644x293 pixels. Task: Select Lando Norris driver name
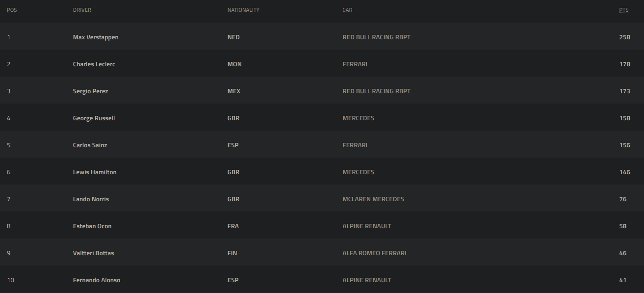pos(91,199)
